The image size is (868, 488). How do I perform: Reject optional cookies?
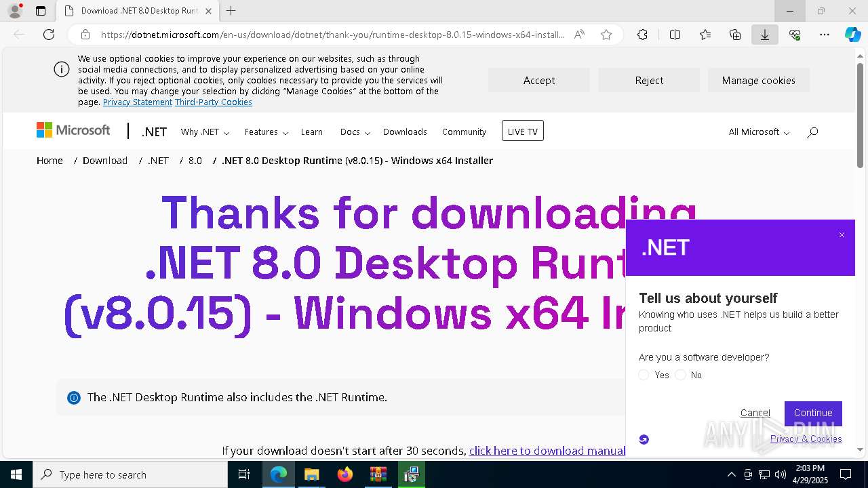(649, 80)
